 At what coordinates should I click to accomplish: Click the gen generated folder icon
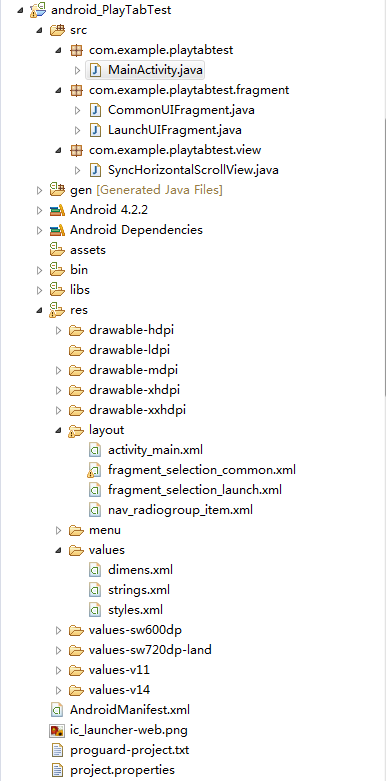pyautogui.click(x=57, y=190)
